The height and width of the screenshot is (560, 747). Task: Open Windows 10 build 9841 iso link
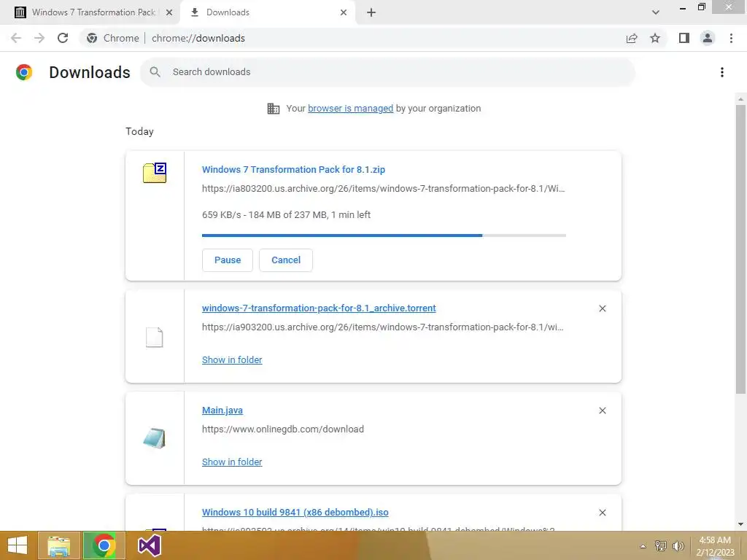click(x=295, y=513)
